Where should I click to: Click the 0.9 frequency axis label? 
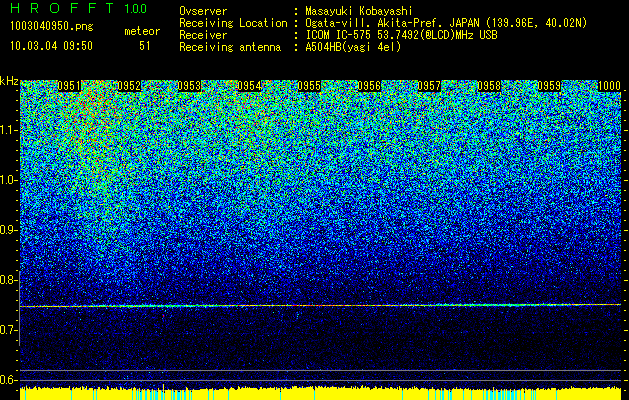(9, 230)
